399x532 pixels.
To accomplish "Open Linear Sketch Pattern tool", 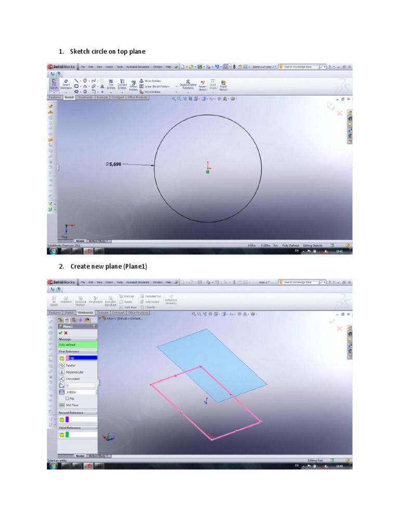I will [154, 87].
